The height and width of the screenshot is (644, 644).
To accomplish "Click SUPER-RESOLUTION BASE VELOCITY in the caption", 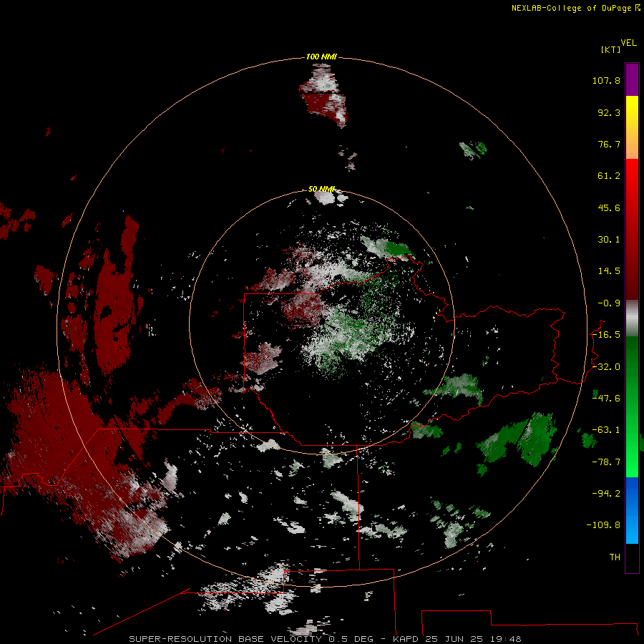I will click(225, 639).
